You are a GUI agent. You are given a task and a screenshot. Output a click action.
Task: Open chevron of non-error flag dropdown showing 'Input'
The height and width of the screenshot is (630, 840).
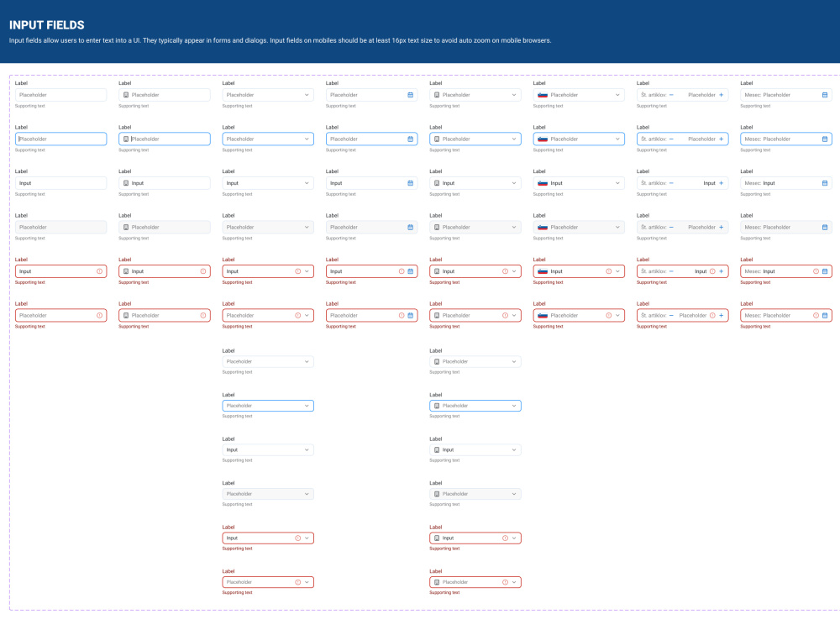tap(617, 183)
